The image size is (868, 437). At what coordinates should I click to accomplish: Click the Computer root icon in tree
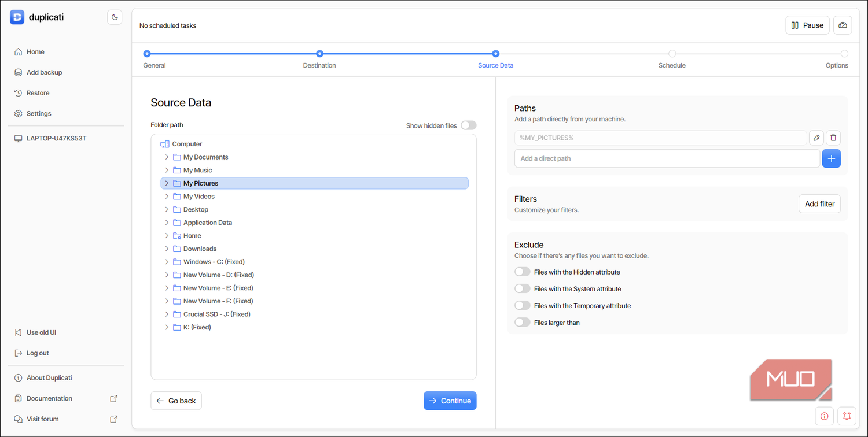[x=165, y=144]
